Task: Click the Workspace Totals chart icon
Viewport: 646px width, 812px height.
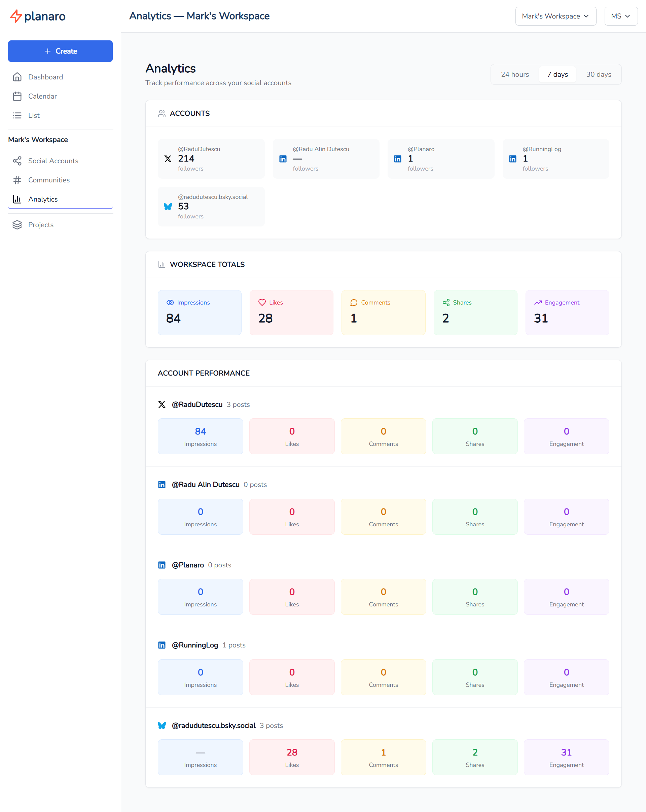Action: click(162, 264)
